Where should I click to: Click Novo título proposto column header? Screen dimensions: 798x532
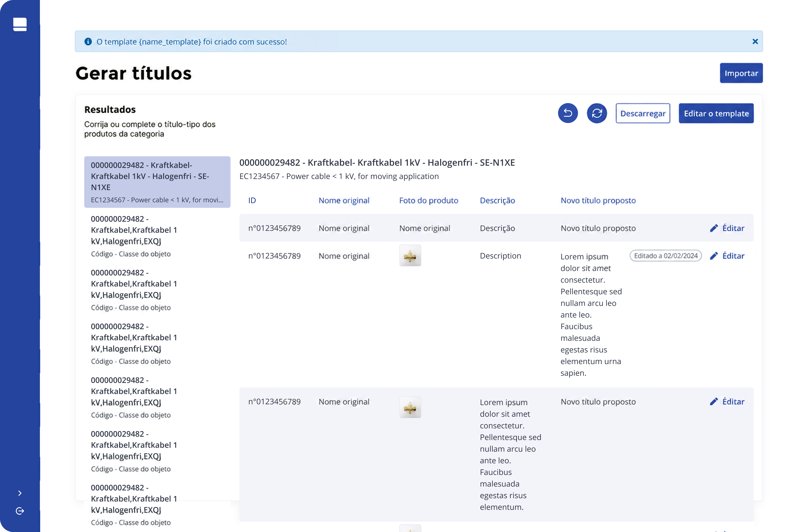tap(598, 200)
